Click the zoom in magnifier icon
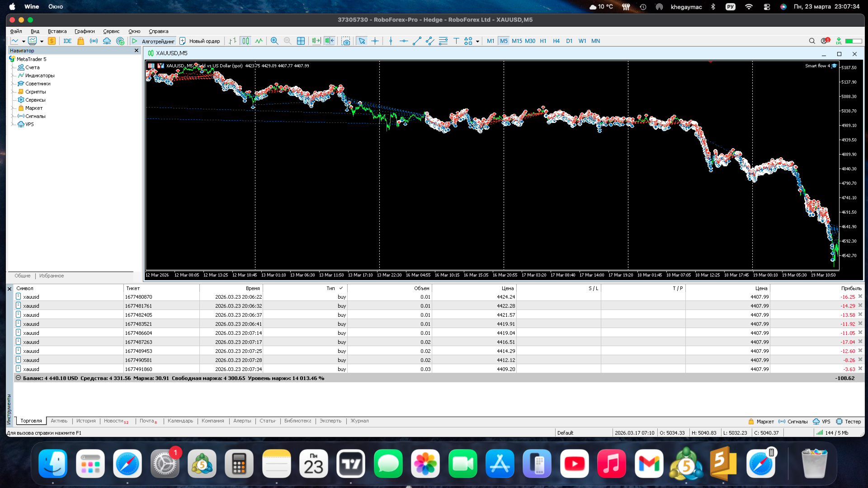The height and width of the screenshot is (488, 868). coord(274,41)
